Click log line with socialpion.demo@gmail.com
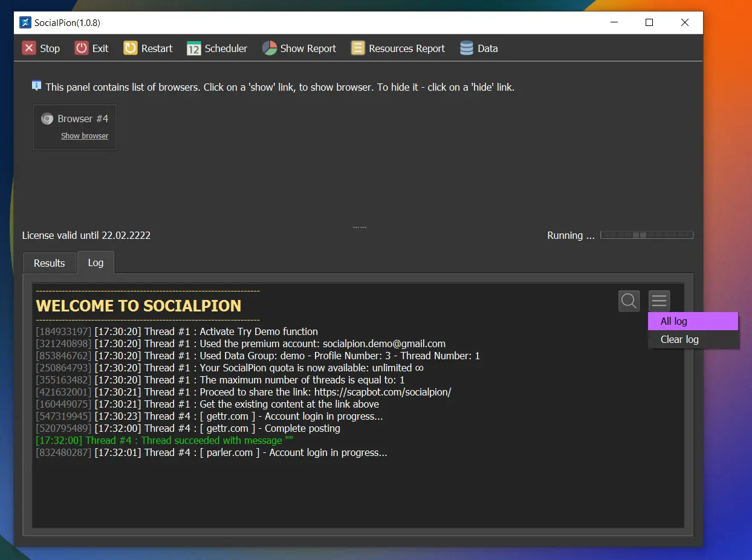This screenshot has width=752, height=560. [x=241, y=343]
